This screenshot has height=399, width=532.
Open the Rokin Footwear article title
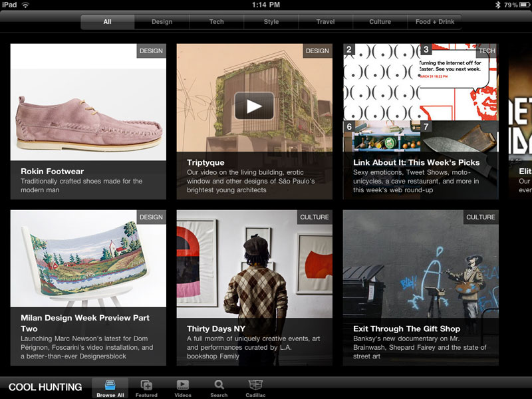(x=52, y=172)
